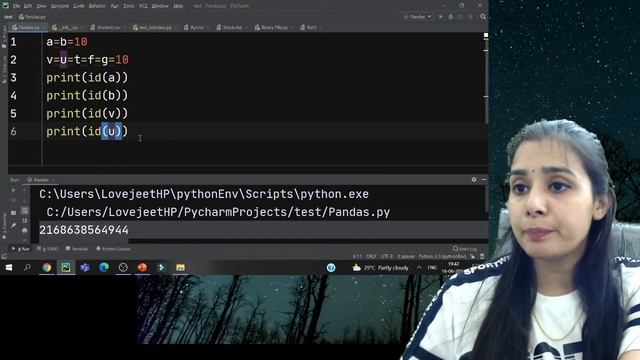Start debugging with the bug icon
The width and height of the screenshot is (640, 360).
point(451,17)
